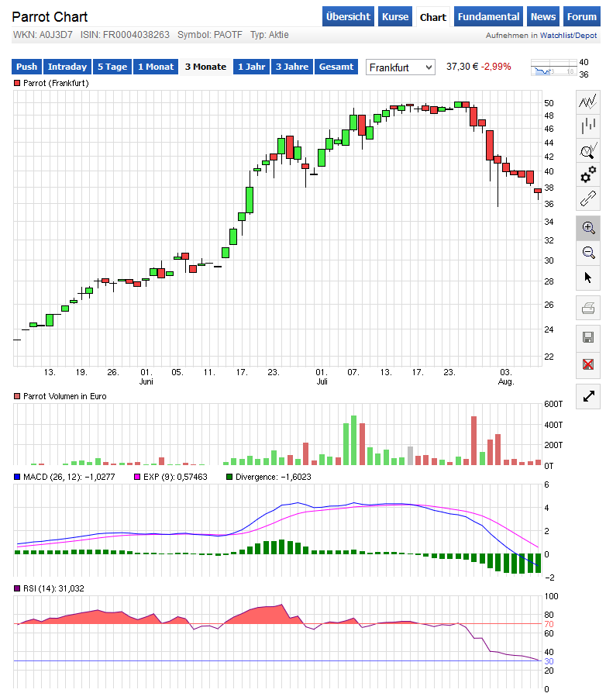Activate the zoom in magnifier tool
The width and height of the screenshot is (606, 700).
[x=587, y=228]
